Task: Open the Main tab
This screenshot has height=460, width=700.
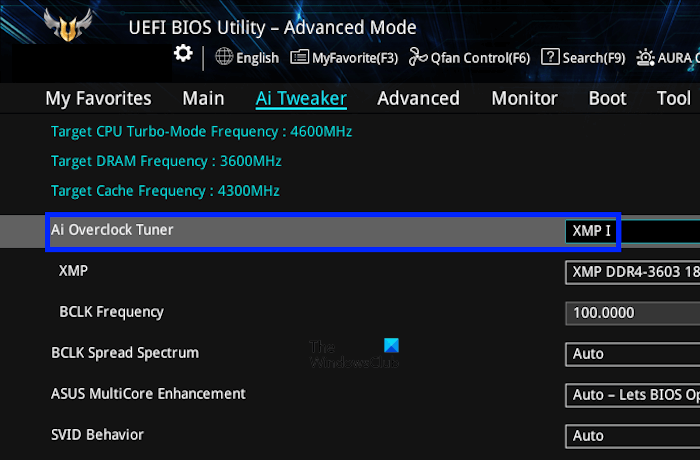Action: [x=203, y=98]
